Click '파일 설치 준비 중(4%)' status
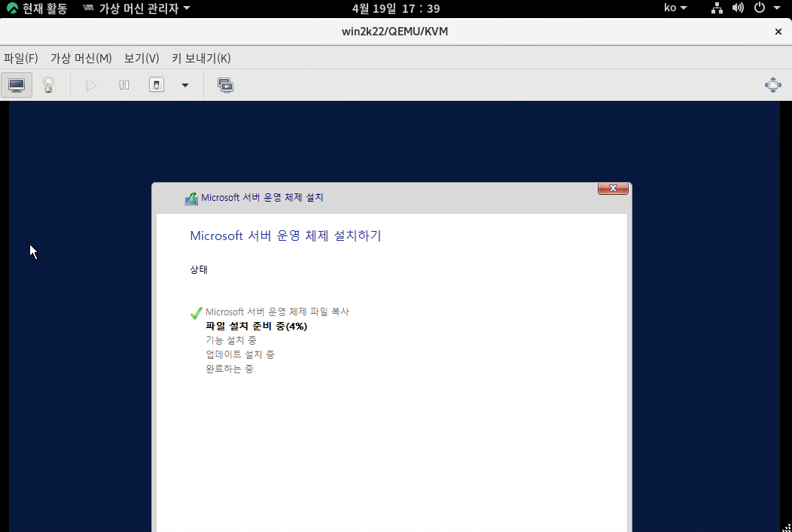 pos(257,327)
